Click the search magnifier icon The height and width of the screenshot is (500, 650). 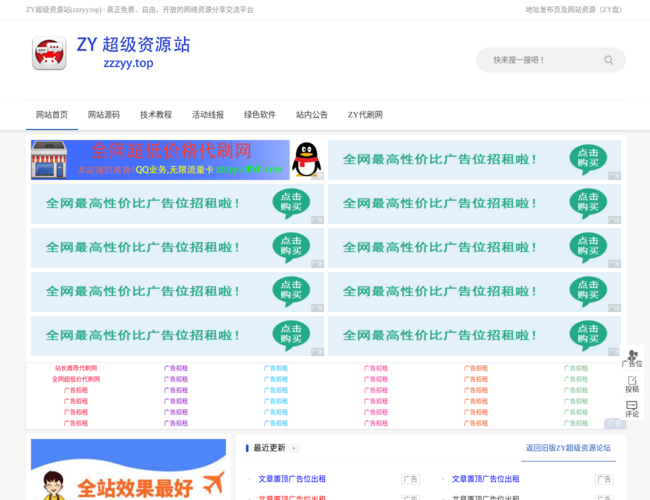tap(609, 60)
